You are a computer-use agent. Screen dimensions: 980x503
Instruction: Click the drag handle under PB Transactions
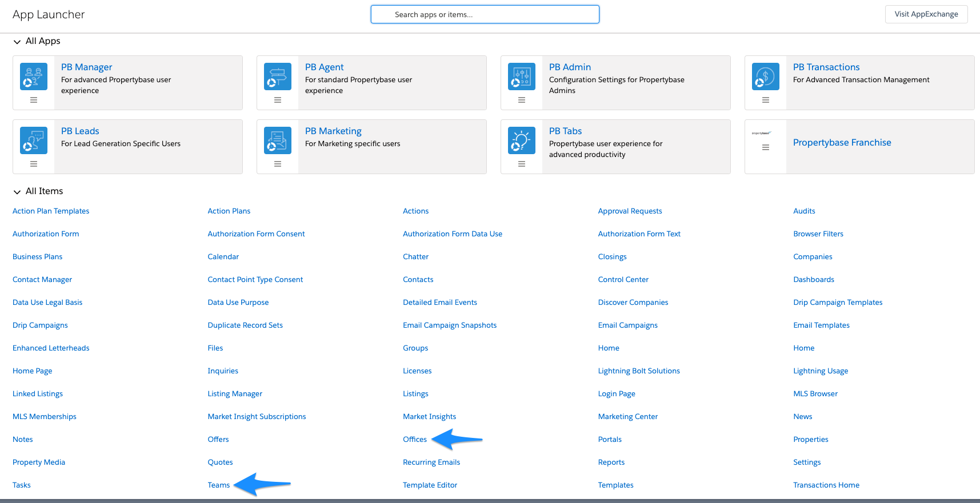[x=766, y=100]
